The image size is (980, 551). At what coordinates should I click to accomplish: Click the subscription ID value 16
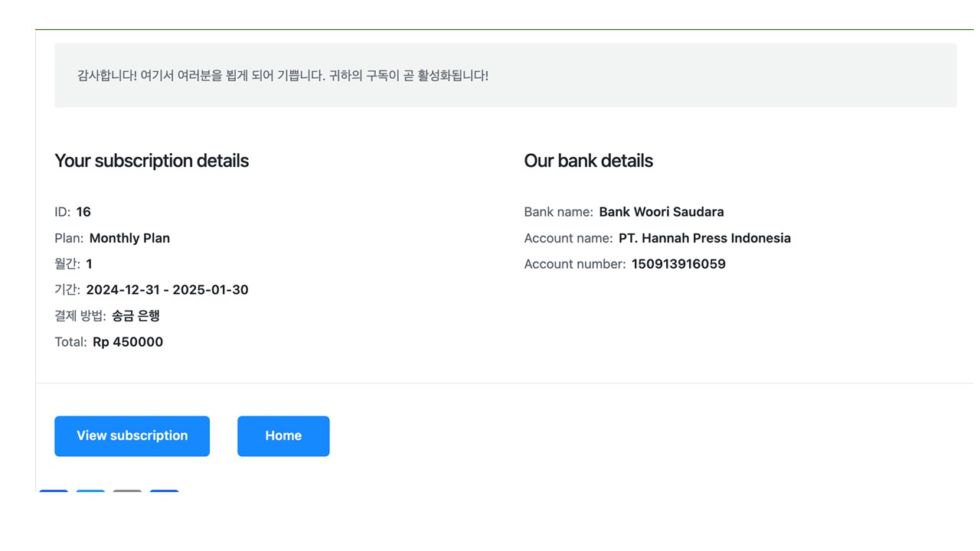(x=83, y=212)
